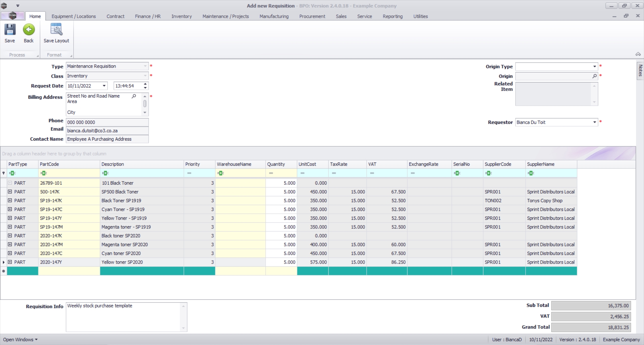
Task: Click the Email input field
Action: coord(107,131)
